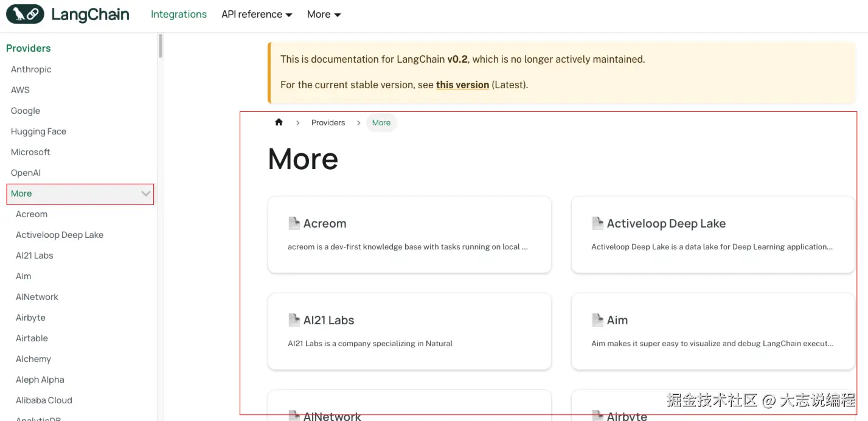The image size is (868, 421).
Task: Open the Aim card title
Action: click(x=617, y=320)
